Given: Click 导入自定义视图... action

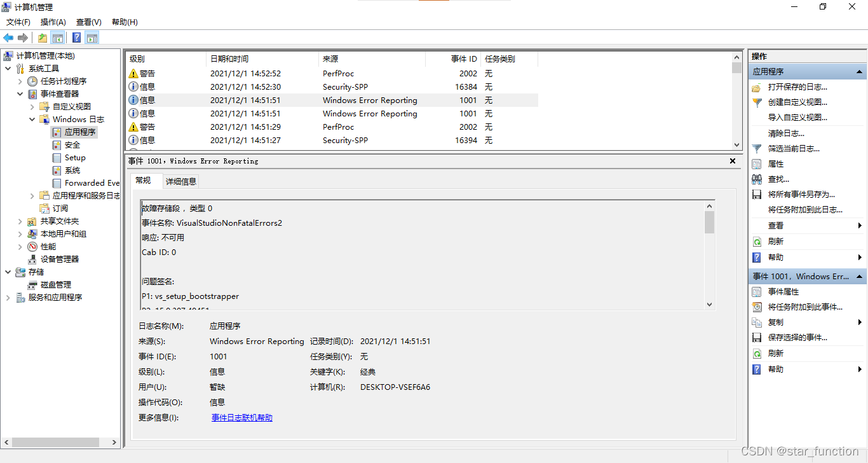Looking at the screenshot, I should (797, 118).
